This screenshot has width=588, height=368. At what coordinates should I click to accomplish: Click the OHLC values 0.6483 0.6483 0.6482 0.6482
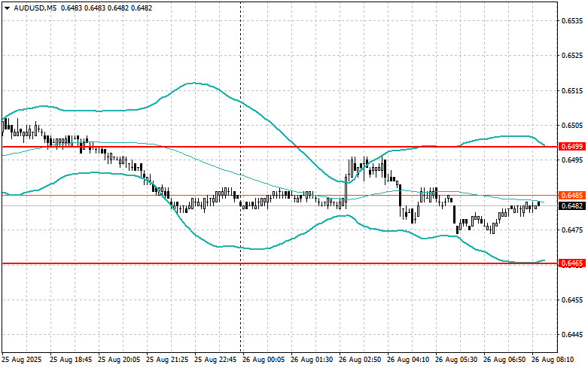(106, 8)
